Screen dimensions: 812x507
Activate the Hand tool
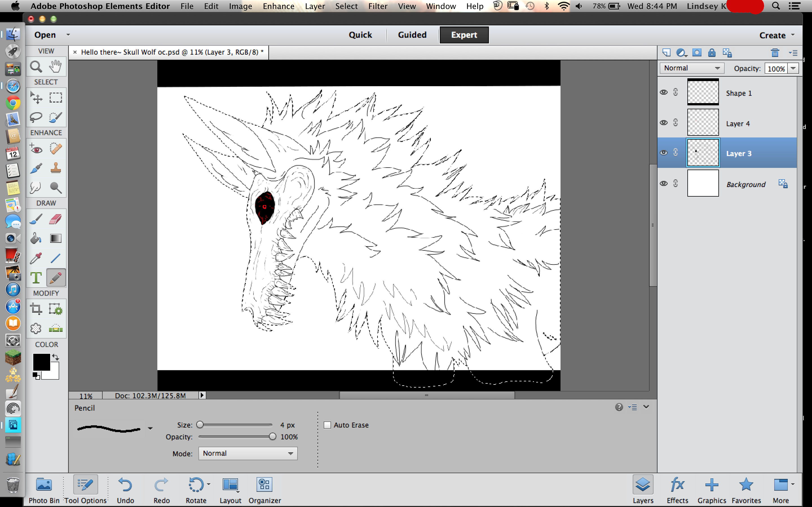click(x=55, y=66)
